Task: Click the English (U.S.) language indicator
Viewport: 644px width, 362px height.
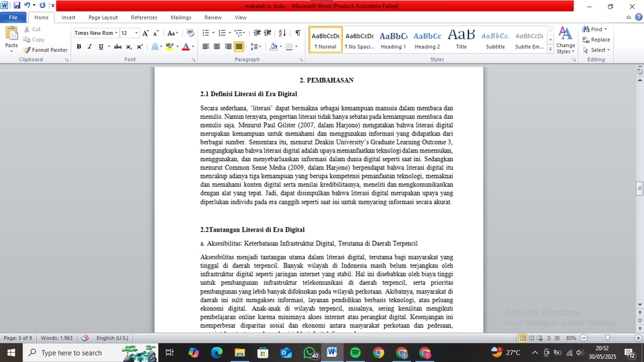Action: click(112, 338)
